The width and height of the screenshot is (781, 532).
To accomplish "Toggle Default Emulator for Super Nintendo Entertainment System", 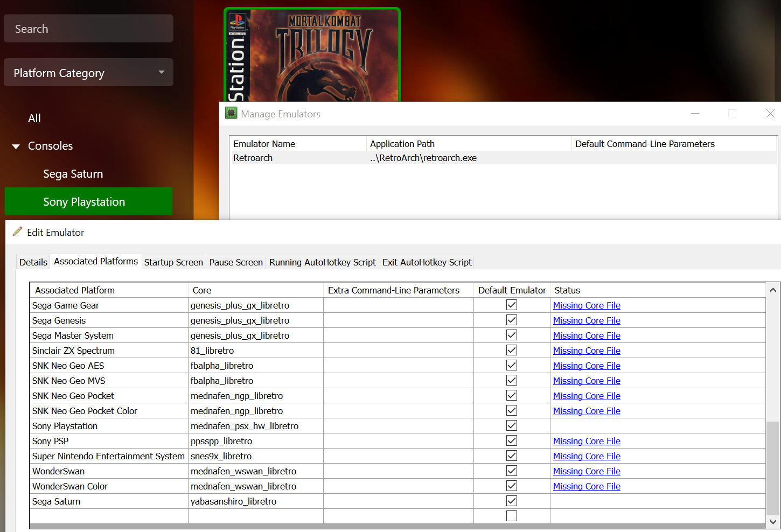I will (x=512, y=456).
